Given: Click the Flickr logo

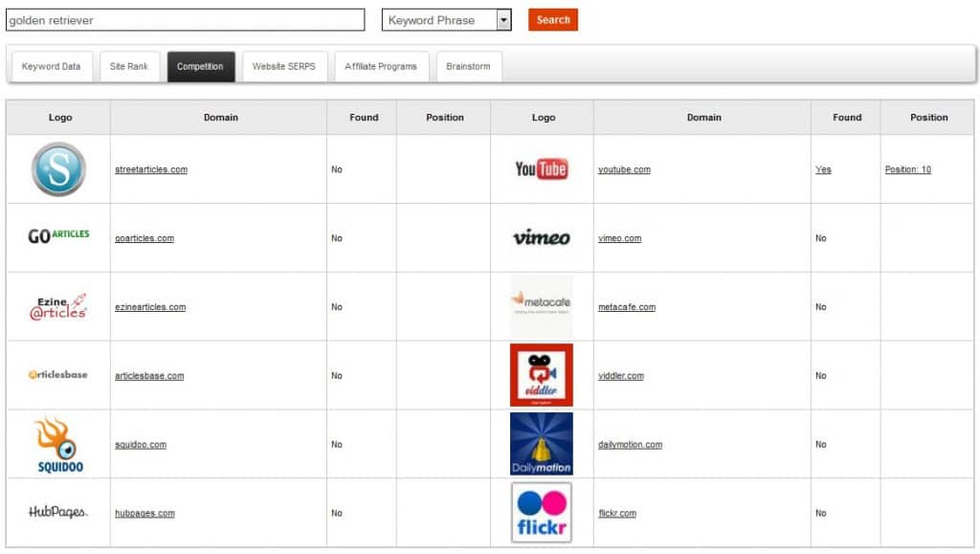Looking at the screenshot, I should tap(542, 512).
